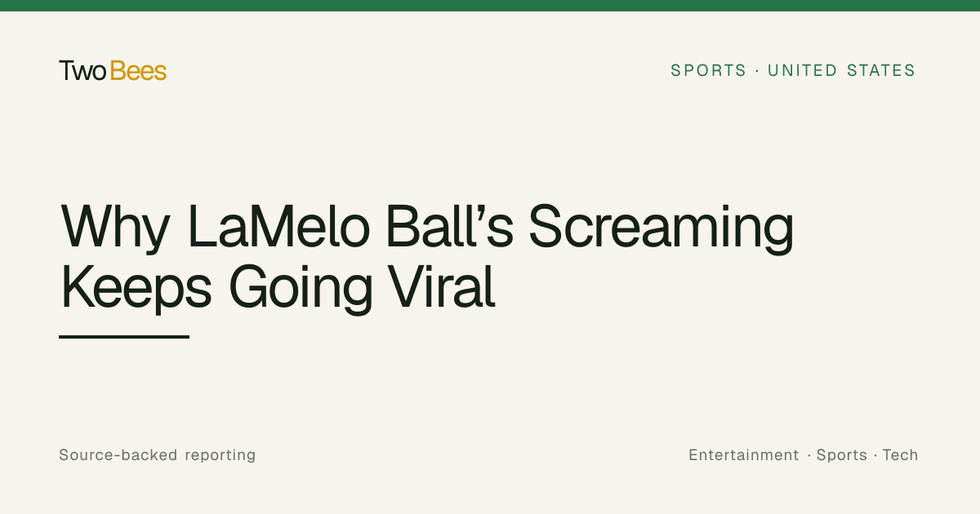Click the short dark rule under the headline
This screenshot has height=514, width=980.
[x=124, y=336]
